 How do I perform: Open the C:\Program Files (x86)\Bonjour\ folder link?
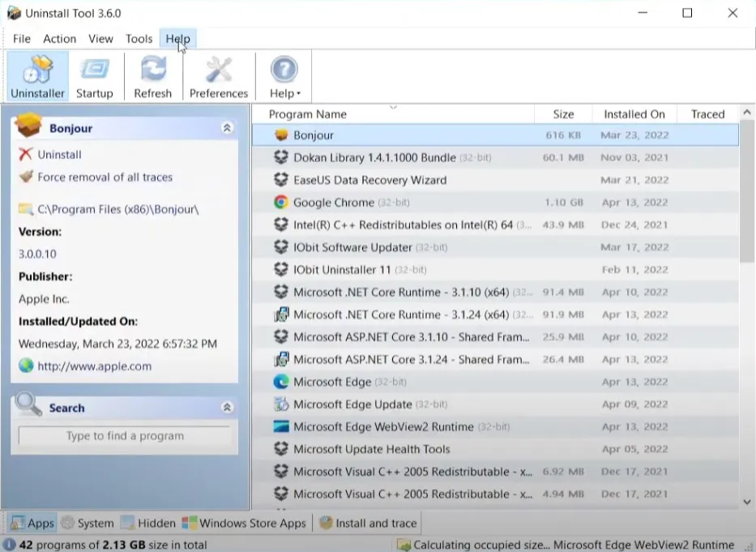[118, 209]
